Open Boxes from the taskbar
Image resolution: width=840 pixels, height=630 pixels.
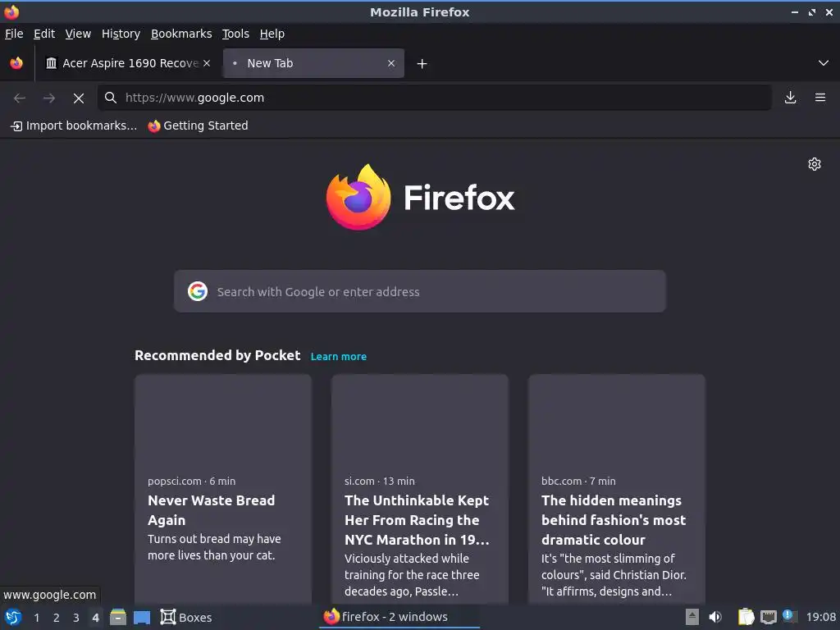point(186,617)
